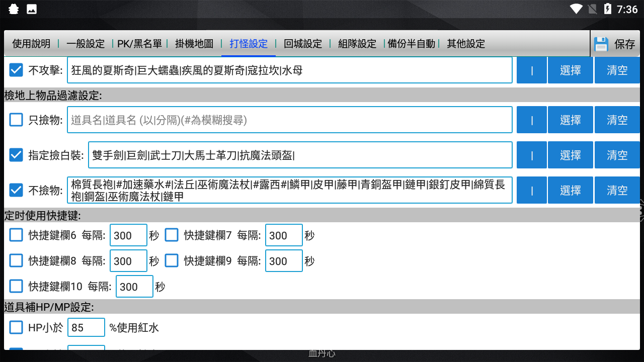
Task: Click 清空 button in 不撿物 row
Action: (617, 190)
